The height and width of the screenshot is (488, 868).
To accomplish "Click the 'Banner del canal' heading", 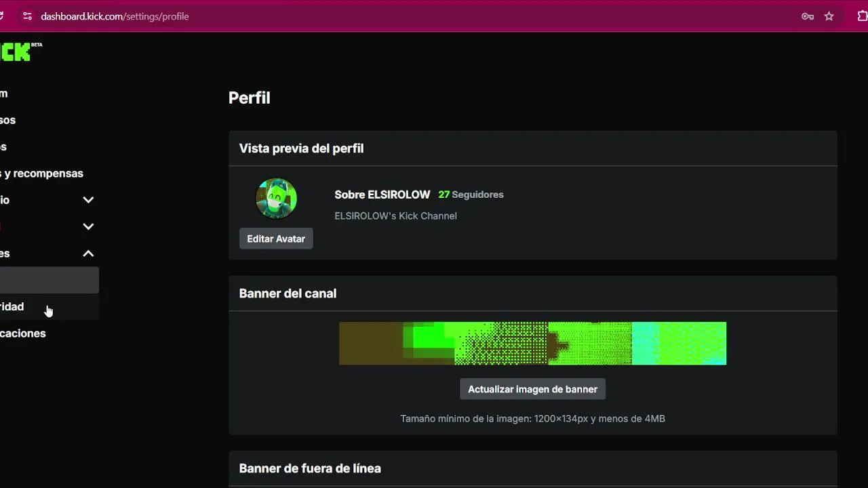I will [x=288, y=293].
